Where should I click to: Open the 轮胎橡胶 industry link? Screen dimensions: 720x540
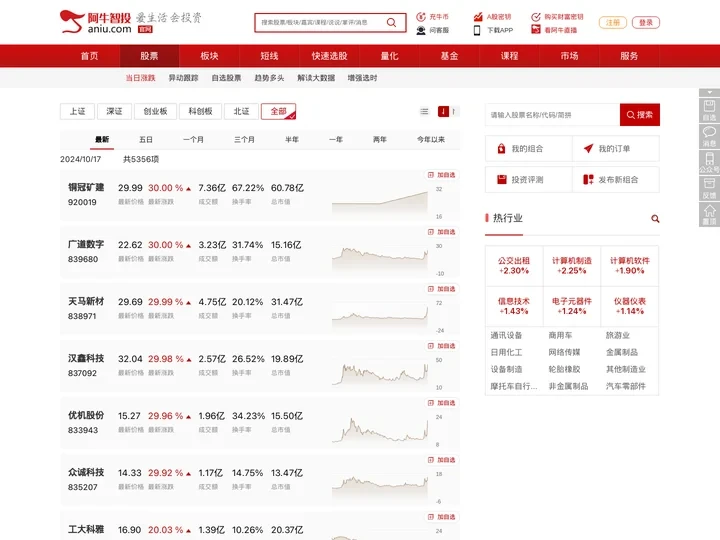(x=564, y=369)
